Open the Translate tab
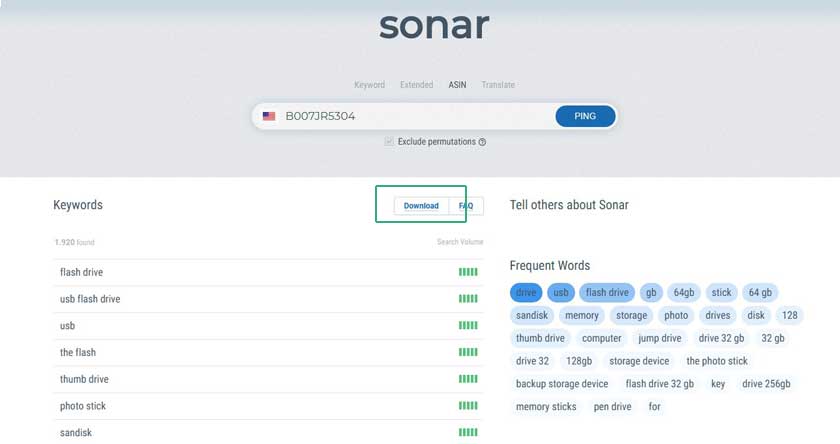Screen dimensions: 840x444 [x=498, y=85]
